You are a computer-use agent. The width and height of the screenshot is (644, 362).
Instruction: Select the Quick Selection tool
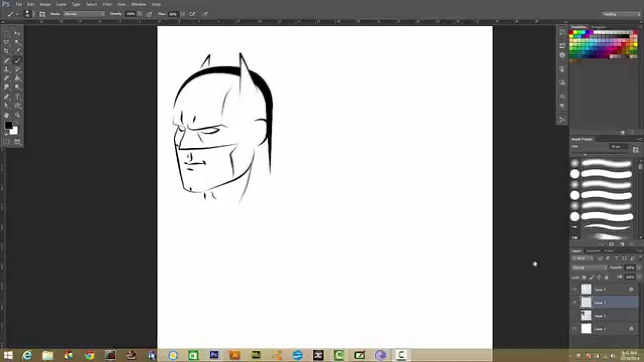click(18, 42)
